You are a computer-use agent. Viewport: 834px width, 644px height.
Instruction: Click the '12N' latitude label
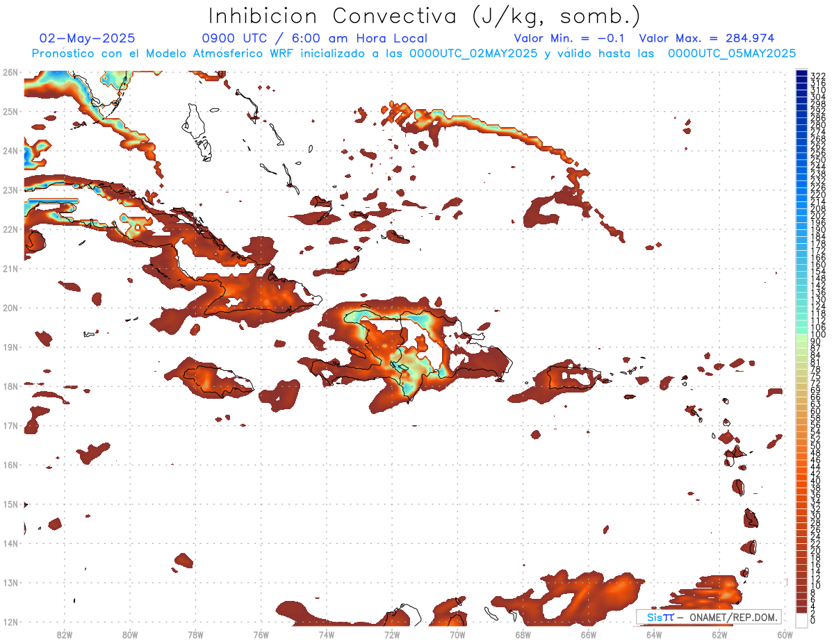[x=10, y=622]
